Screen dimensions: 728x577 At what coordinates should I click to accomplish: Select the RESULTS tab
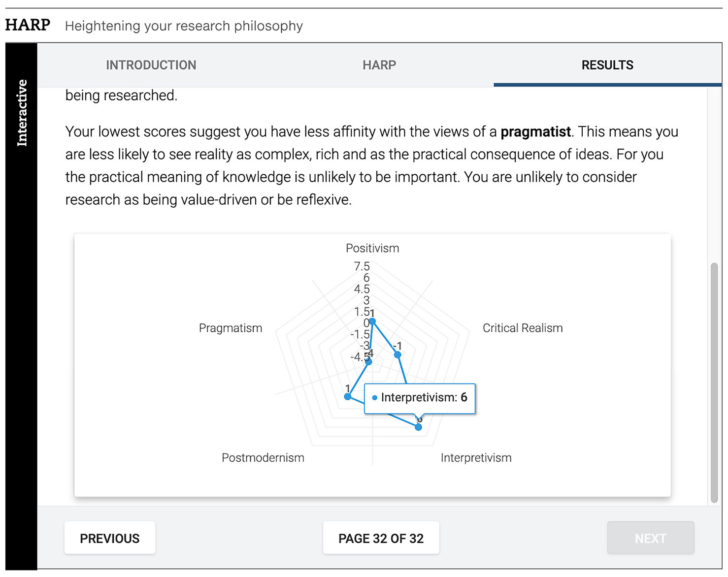pyautogui.click(x=607, y=65)
